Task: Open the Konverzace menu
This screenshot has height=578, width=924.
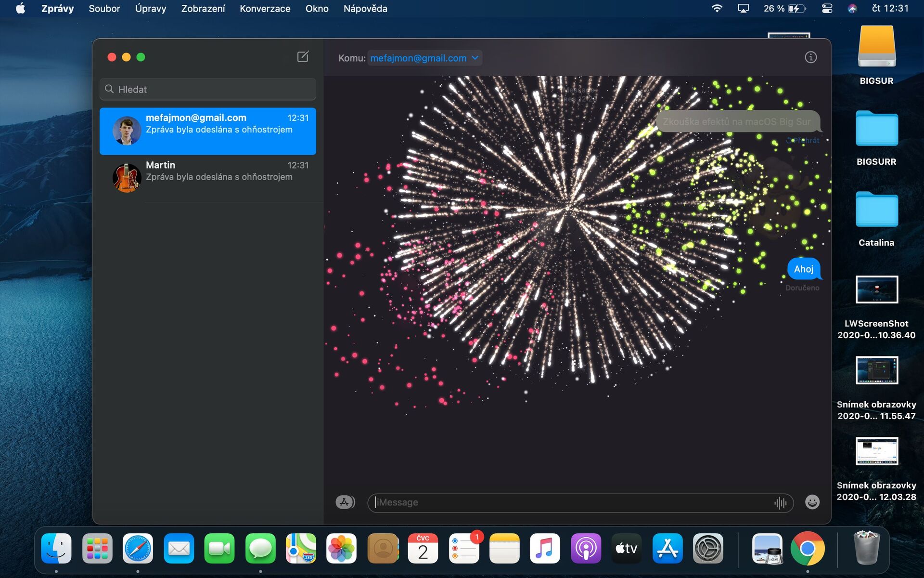Action: [x=265, y=8]
